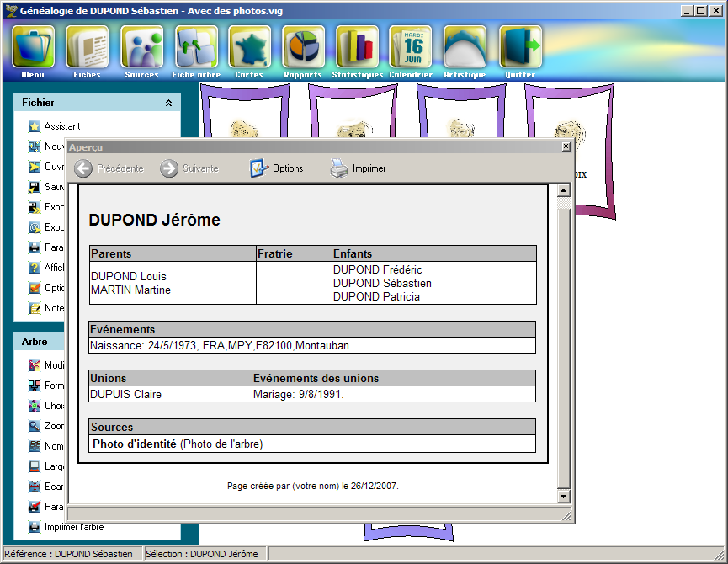The height and width of the screenshot is (564, 728).
Task: Click the Largeur icon in Arbre panel
Action: [34, 466]
